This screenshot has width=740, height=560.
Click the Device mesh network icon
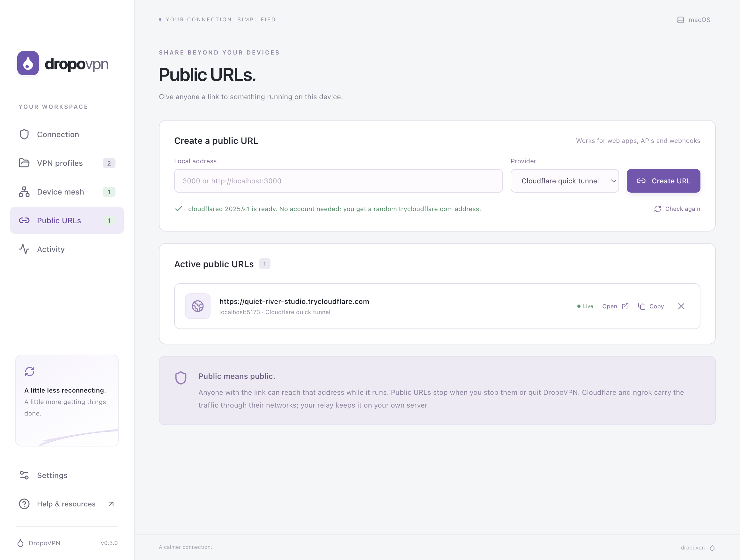(24, 192)
